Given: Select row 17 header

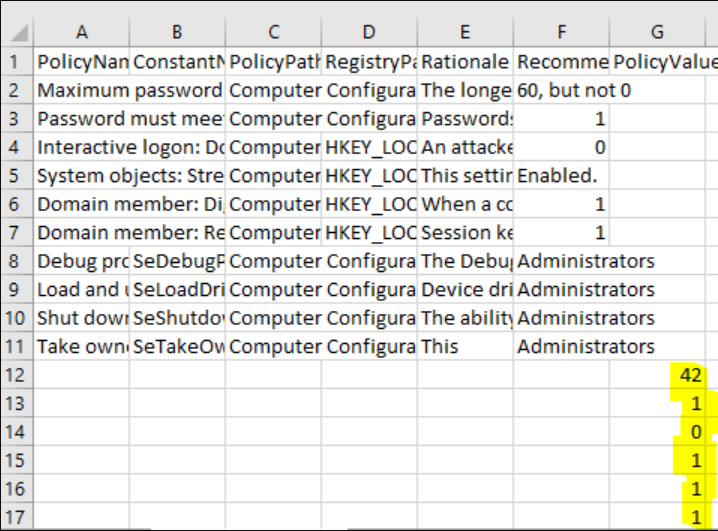Looking at the screenshot, I should point(16,517).
